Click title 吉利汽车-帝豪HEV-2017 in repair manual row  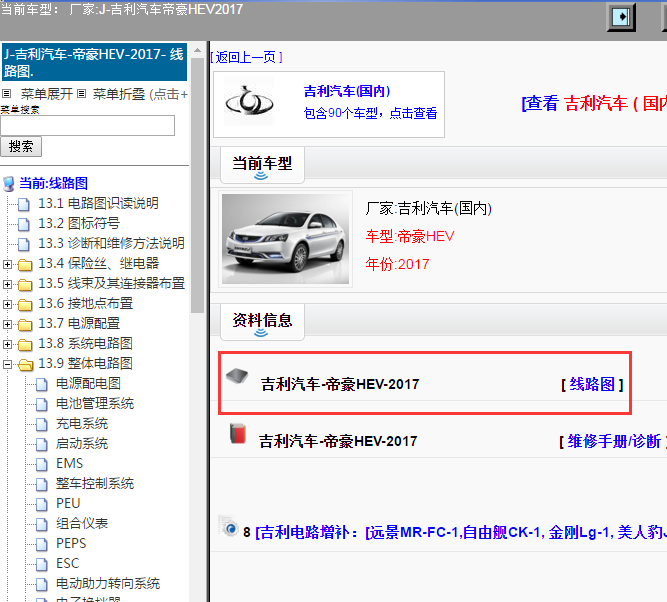point(338,441)
